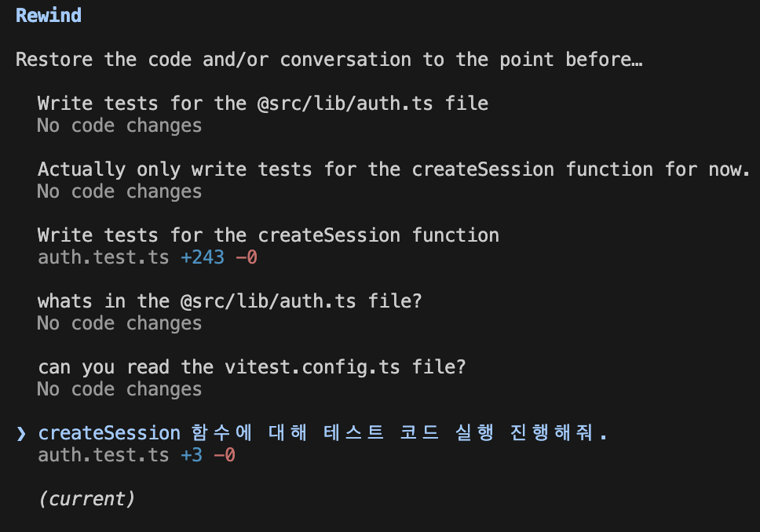Viewport: 760px width, 532px height.
Task: Click "No code changes" under the vitest.config.ts entry
Action: click(119, 389)
